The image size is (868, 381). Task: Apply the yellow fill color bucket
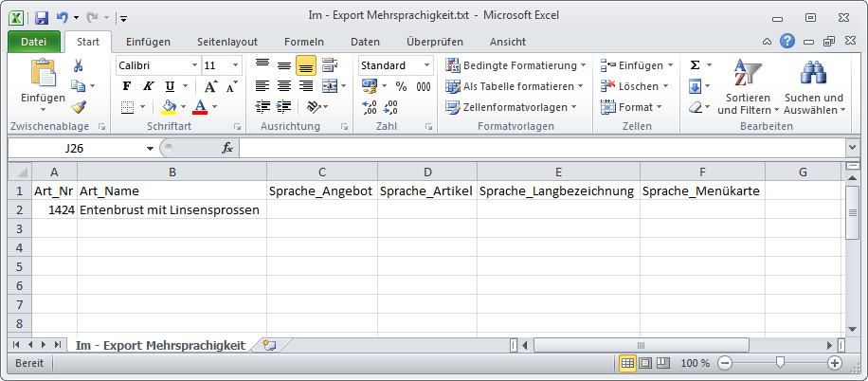[169, 107]
